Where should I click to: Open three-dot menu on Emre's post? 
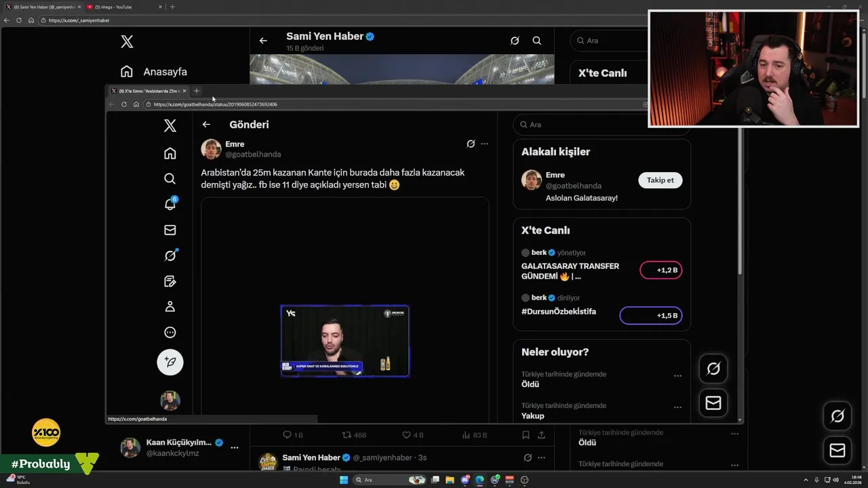(484, 144)
